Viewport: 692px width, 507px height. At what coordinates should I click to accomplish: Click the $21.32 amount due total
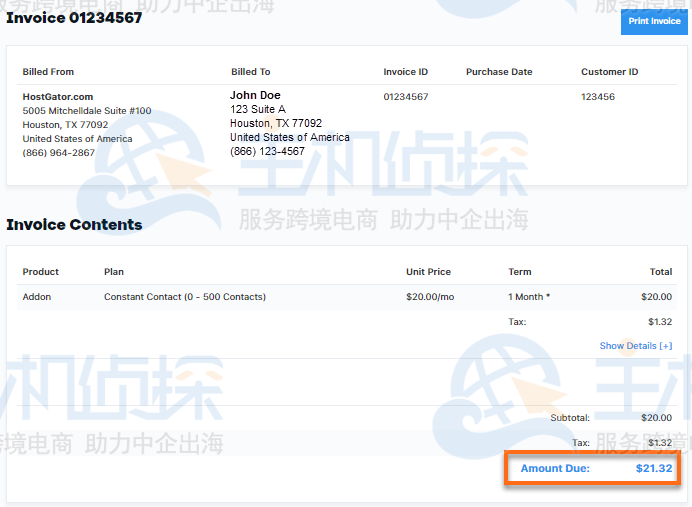653,468
